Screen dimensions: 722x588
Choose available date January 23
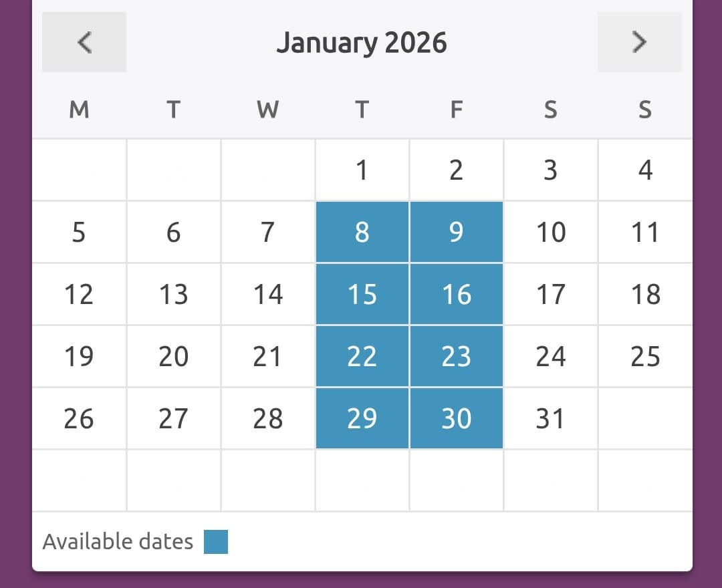(x=456, y=356)
